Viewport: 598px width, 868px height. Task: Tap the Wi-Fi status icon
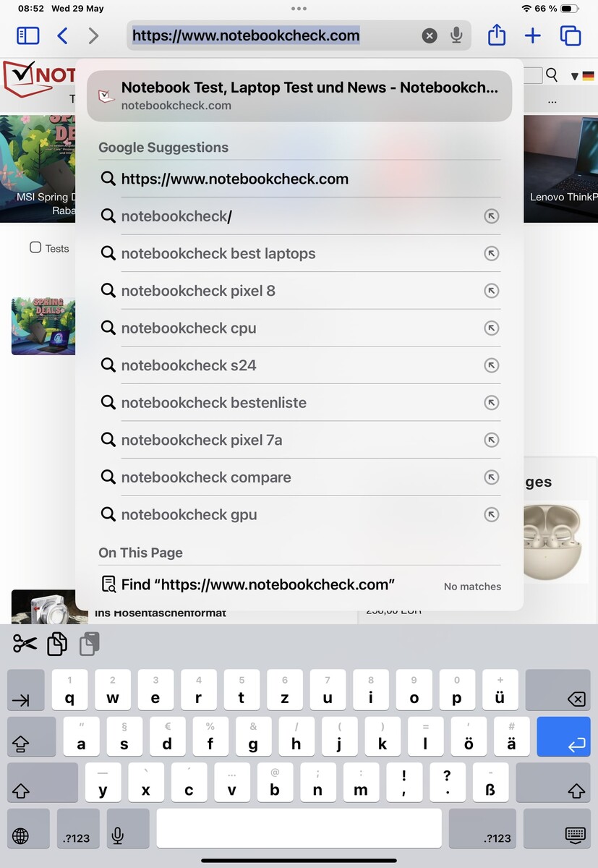526,9
